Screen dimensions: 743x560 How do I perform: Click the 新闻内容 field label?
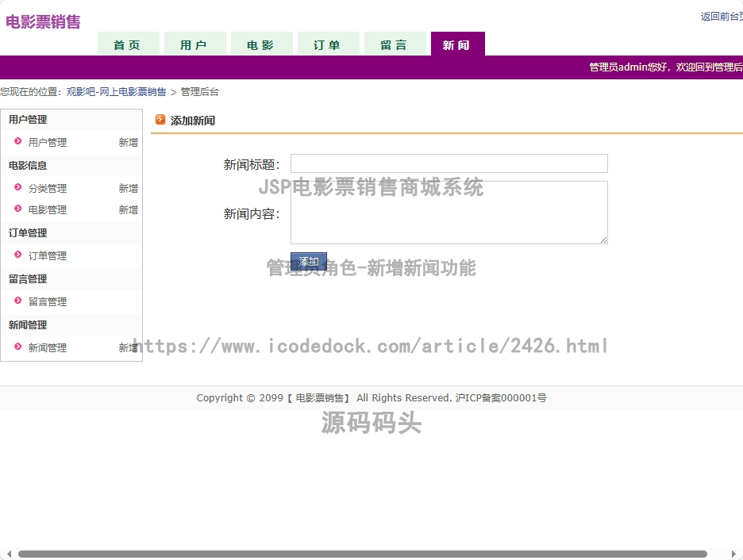coord(252,214)
